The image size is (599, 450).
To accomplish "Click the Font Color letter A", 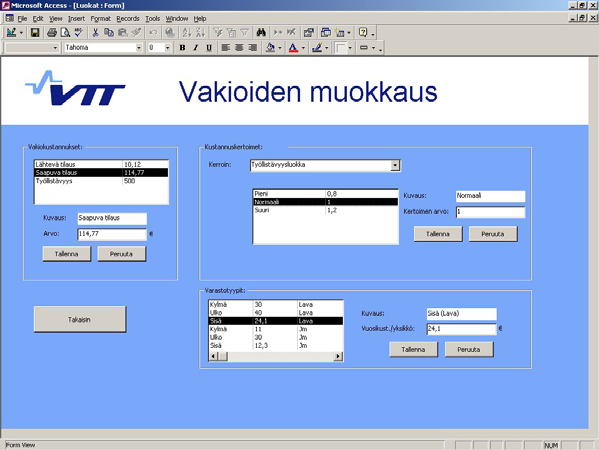I will [x=293, y=48].
